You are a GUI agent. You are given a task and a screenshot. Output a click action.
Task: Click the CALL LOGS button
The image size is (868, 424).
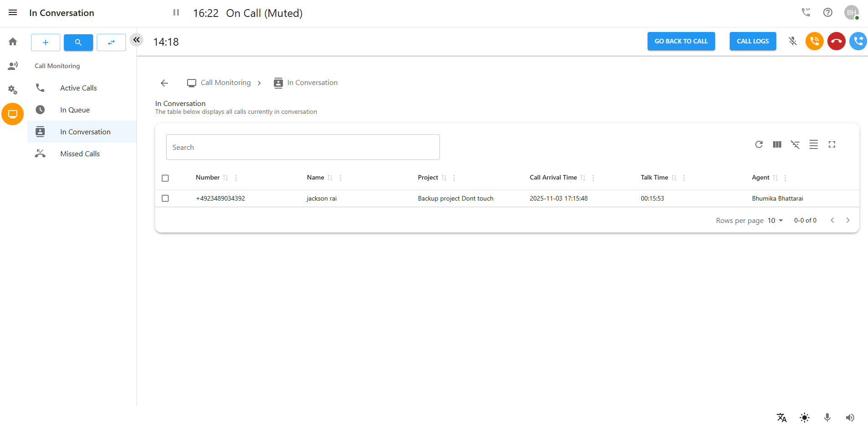pos(753,41)
